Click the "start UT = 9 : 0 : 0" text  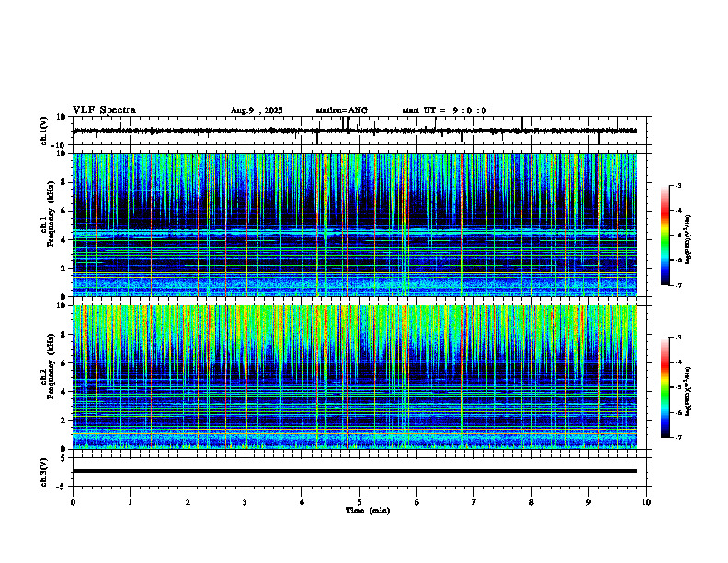[444, 110]
